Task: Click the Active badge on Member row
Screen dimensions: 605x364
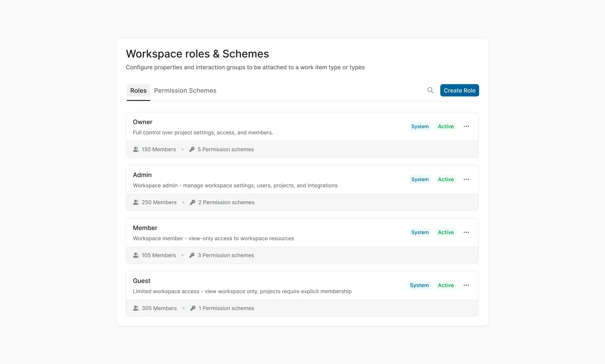Action: click(446, 232)
